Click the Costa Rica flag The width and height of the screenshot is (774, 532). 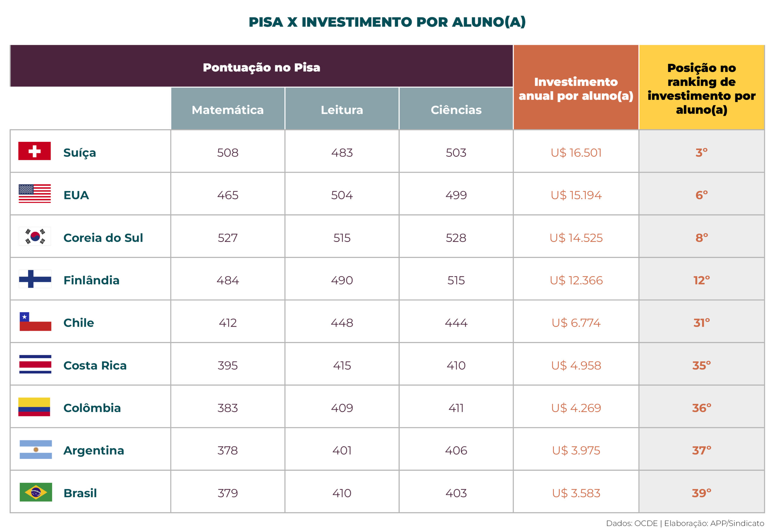tap(35, 364)
